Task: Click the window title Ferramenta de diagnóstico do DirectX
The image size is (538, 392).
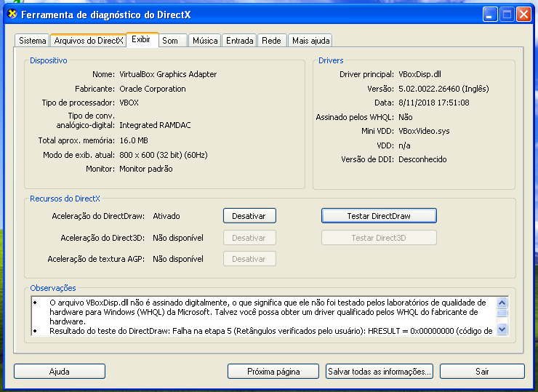Action: [x=105, y=15]
